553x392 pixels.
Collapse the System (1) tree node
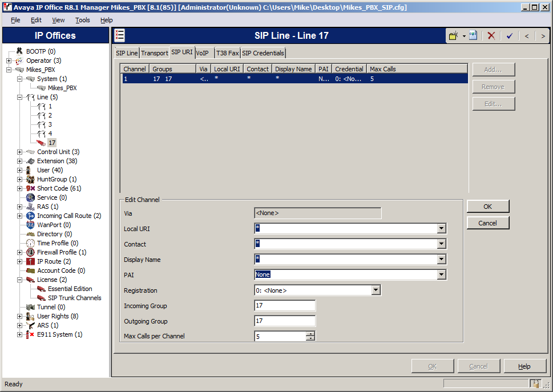coord(20,79)
